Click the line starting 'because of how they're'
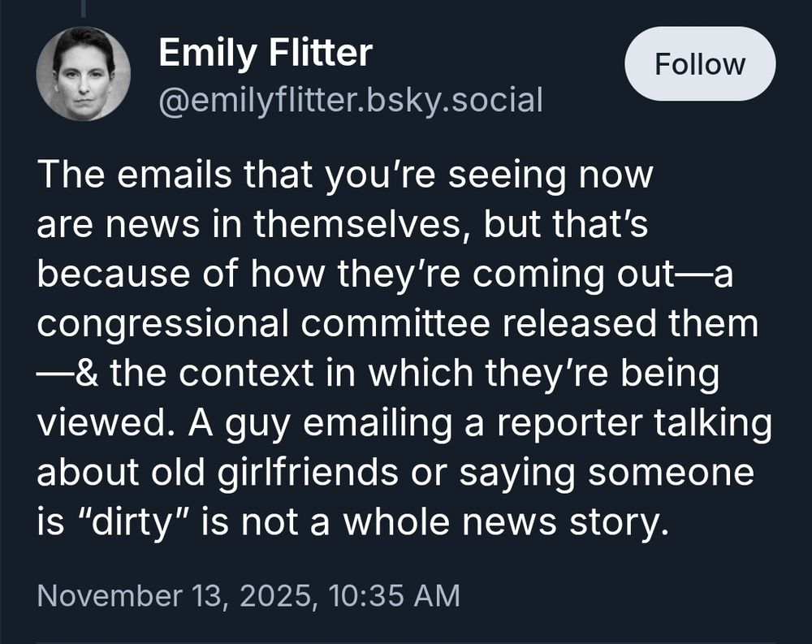812x644 pixels. [385, 275]
